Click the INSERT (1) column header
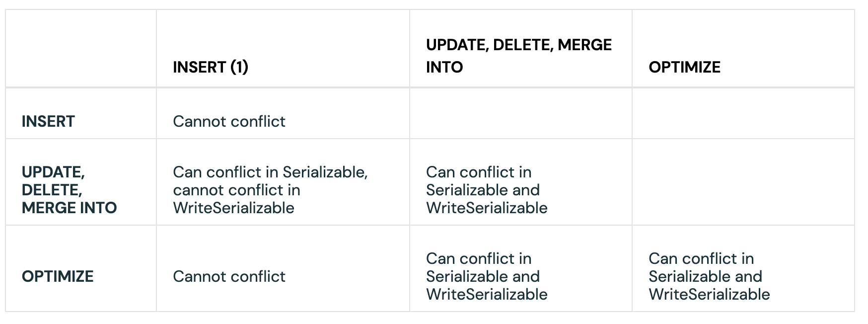The image size is (868, 324). (210, 67)
